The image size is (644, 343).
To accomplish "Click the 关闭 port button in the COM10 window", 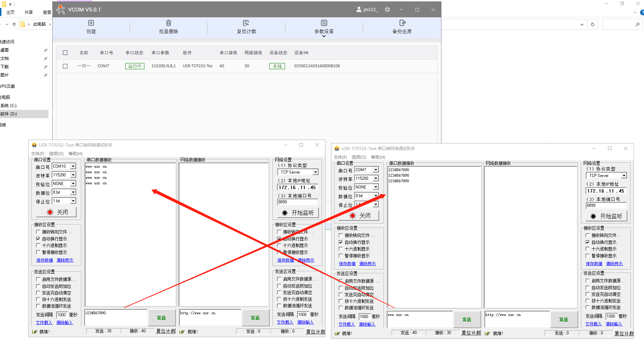I will point(56,212).
